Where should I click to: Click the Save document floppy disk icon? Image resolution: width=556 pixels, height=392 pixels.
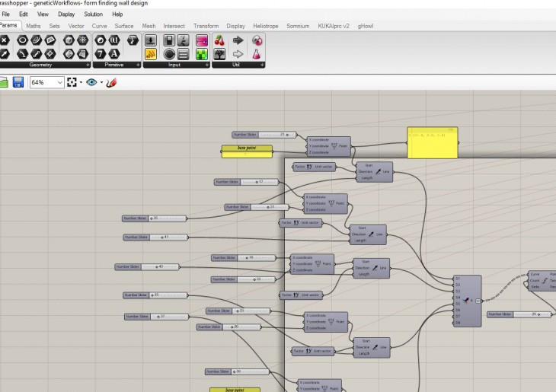(x=18, y=82)
